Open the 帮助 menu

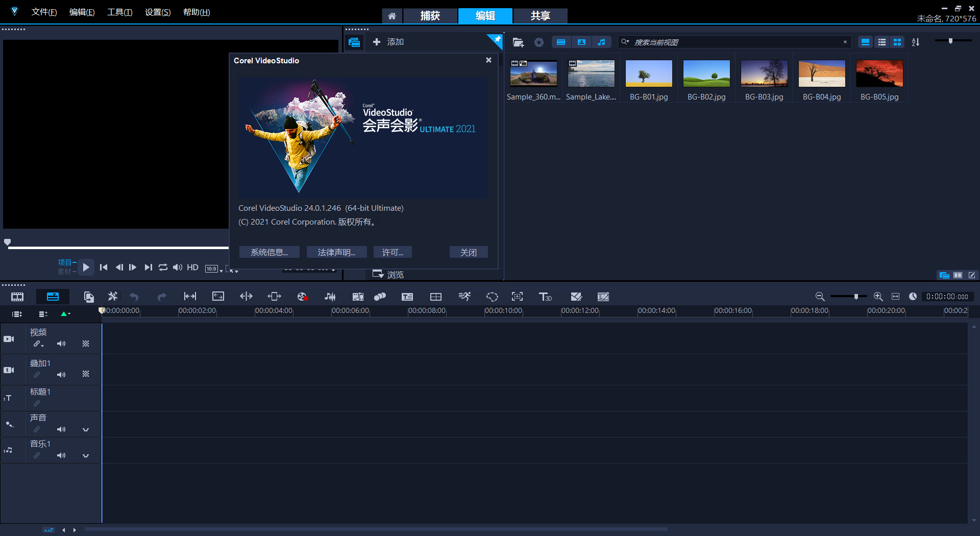click(x=197, y=12)
